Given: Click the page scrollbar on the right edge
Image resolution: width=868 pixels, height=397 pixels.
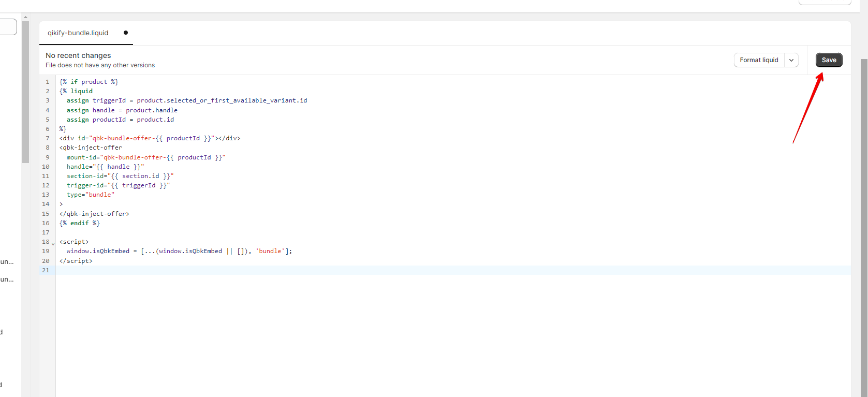Looking at the screenshot, I should pos(864,228).
